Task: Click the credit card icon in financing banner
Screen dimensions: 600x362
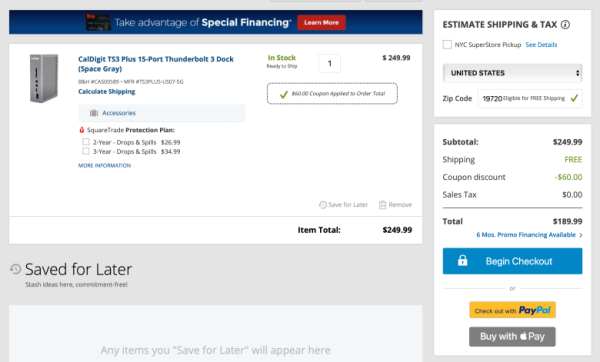Action: coord(98,22)
